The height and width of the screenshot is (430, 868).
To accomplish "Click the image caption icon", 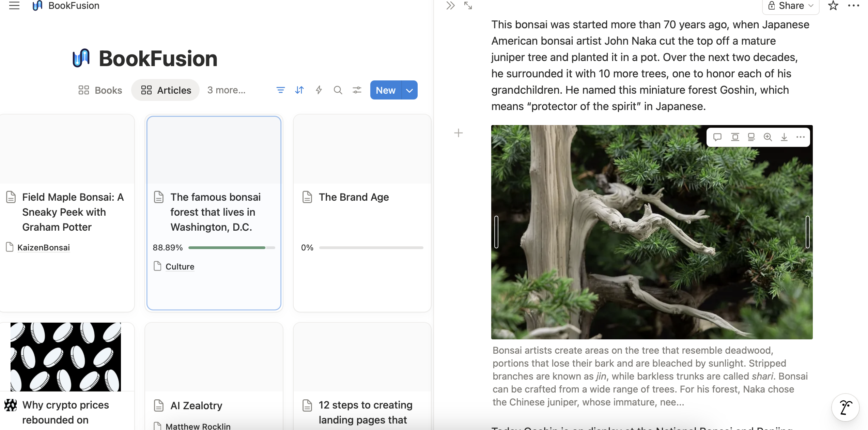I will point(751,137).
